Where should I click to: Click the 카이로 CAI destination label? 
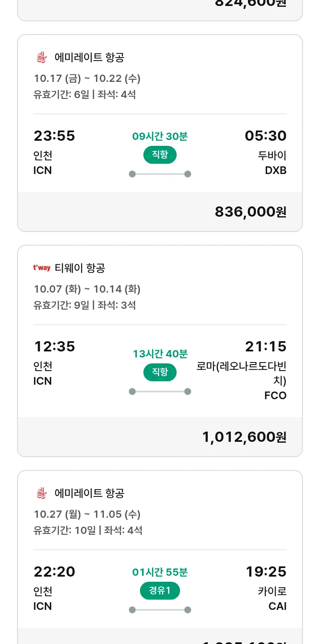(x=272, y=598)
